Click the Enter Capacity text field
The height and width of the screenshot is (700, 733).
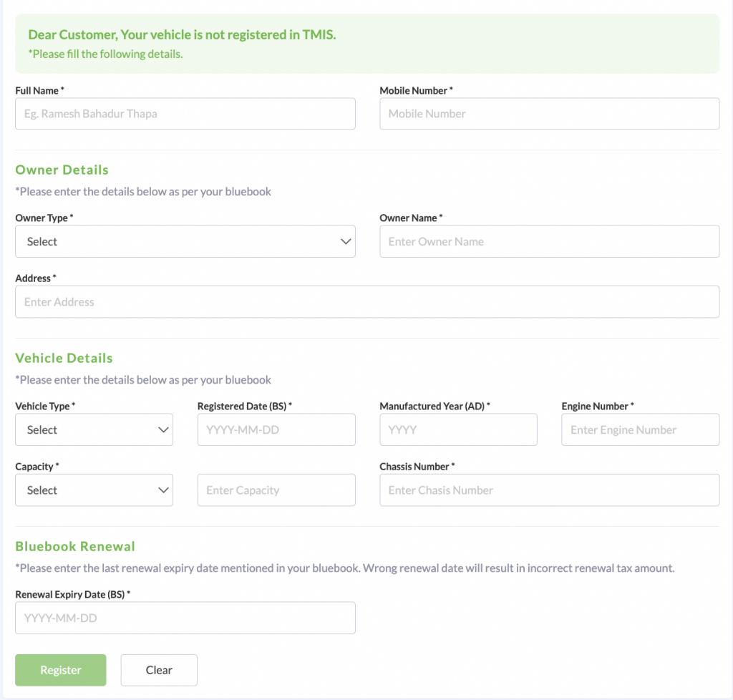[x=276, y=490]
